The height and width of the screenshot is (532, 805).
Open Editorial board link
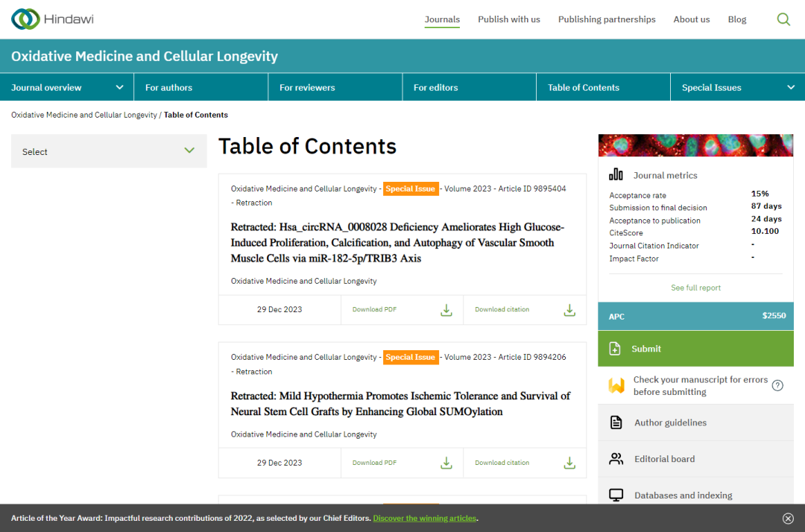pyautogui.click(x=664, y=459)
